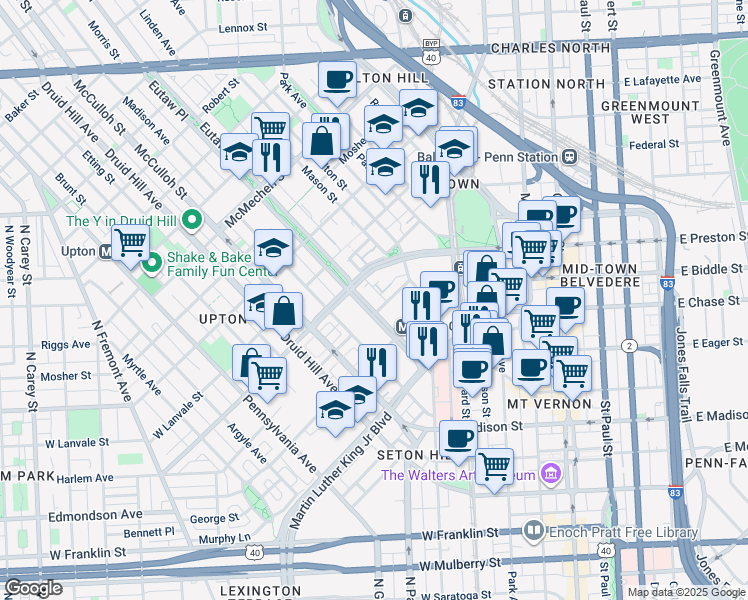This screenshot has width=748, height=600.
Task: Select the graduation cap marker beside I-83 shield
Action: tap(418, 111)
